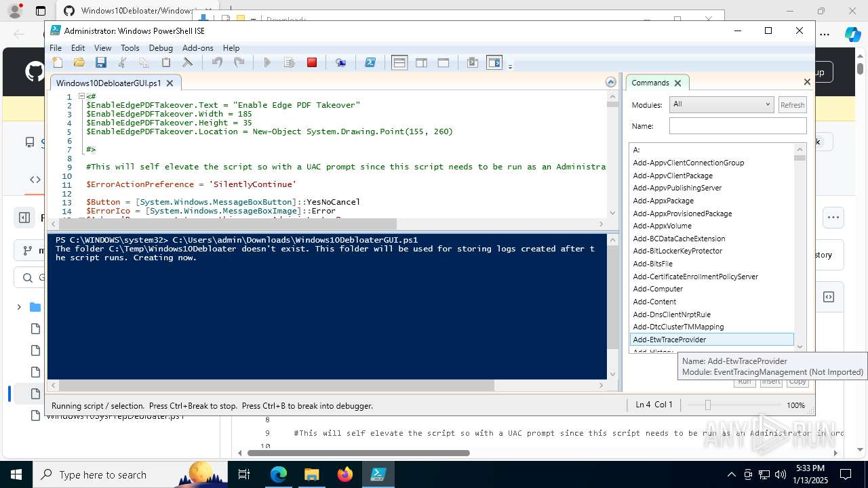Open Microsoft Edge from the taskbar
868x488 pixels.
(x=279, y=474)
